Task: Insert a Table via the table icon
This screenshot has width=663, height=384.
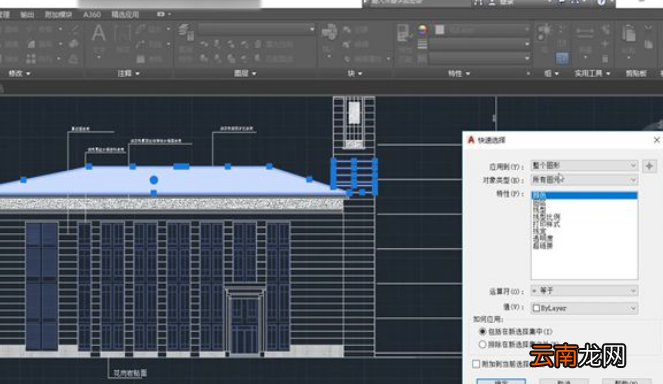Action: [141, 58]
